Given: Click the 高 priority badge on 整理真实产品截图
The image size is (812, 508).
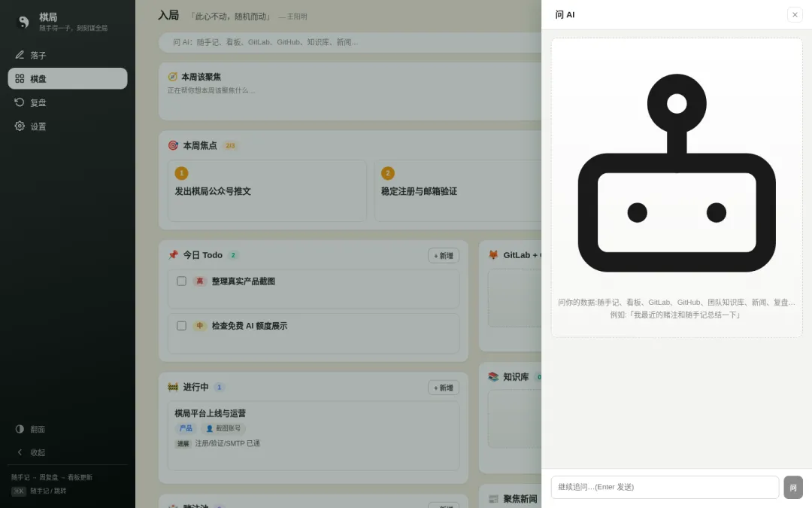Looking at the screenshot, I should [199, 281].
